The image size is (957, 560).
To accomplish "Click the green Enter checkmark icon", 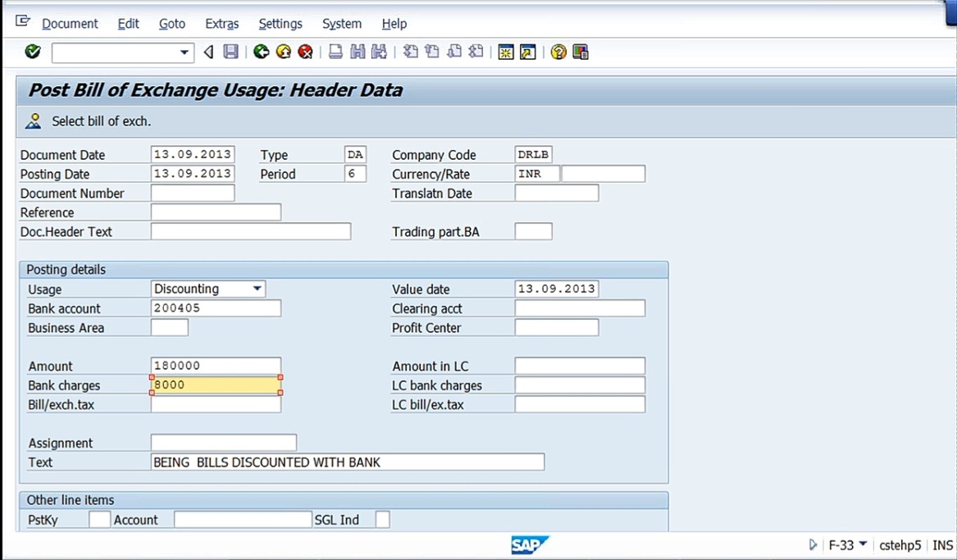I will click(33, 52).
